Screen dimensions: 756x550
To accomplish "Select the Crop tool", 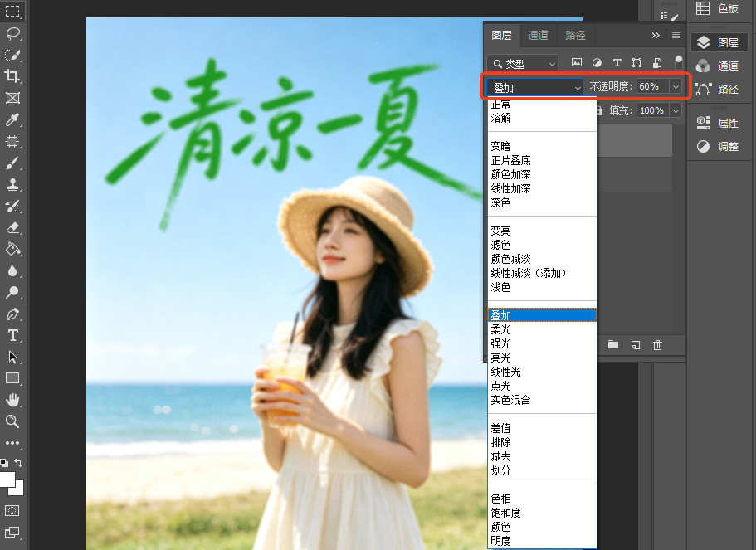I will (x=12, y=76).
